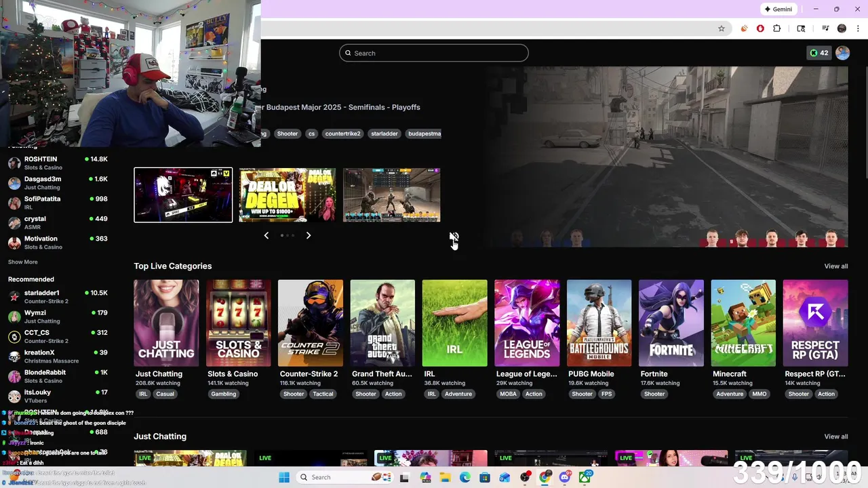Select the Counter-Strike featured stream thumbnail

[x=392, y=195]
